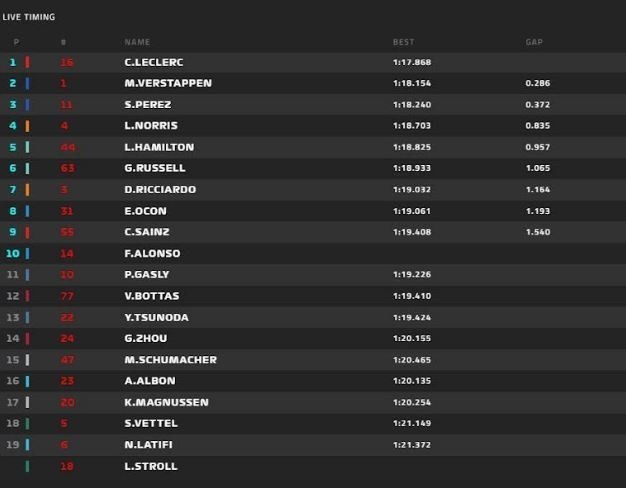Screen dimensions: 626x488
Task: Select P.GASLY driver name
Action: pos(147,274)
